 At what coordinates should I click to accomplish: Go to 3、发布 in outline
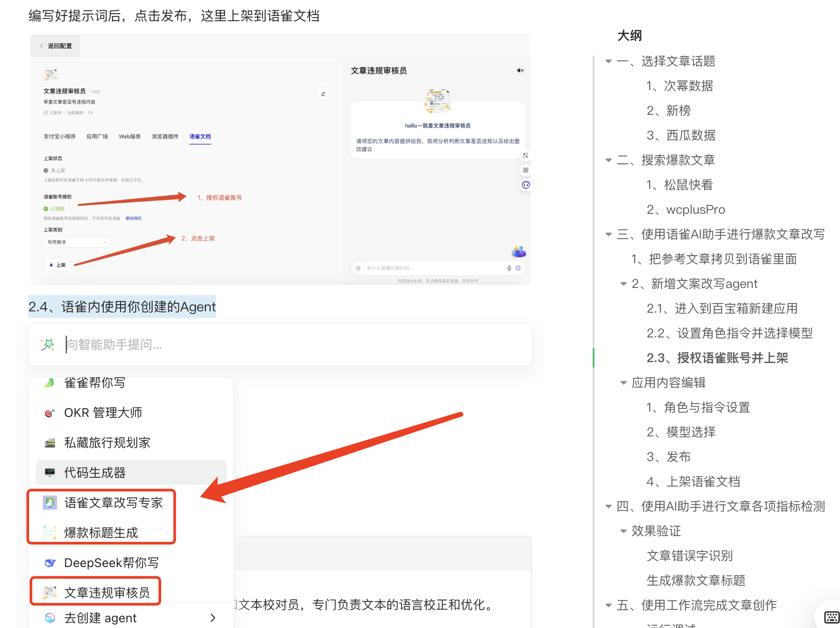click(x=669, y=457)
